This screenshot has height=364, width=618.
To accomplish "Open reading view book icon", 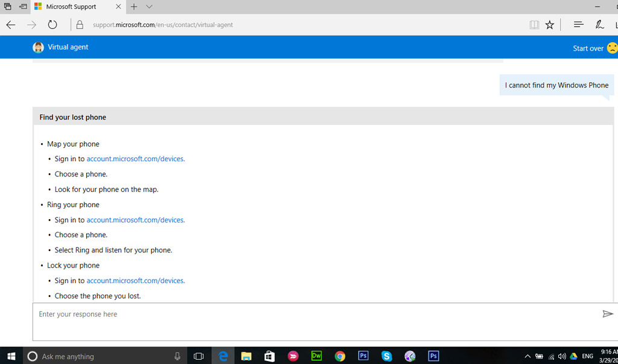I will [x=534, y=25].
